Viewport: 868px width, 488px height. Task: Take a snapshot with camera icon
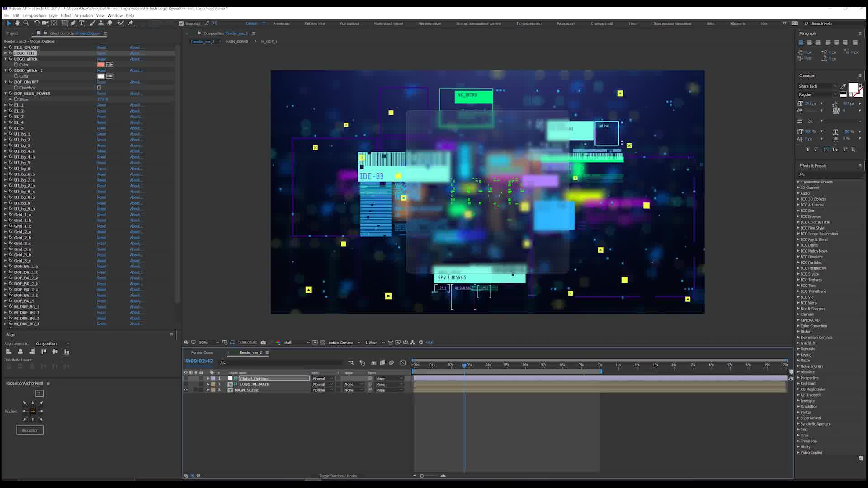263,343
